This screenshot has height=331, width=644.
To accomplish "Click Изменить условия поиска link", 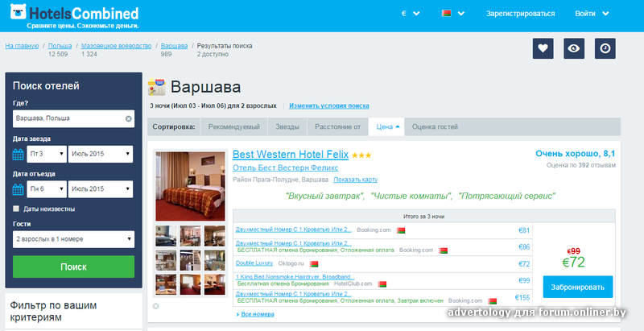I will click(329, 106).
